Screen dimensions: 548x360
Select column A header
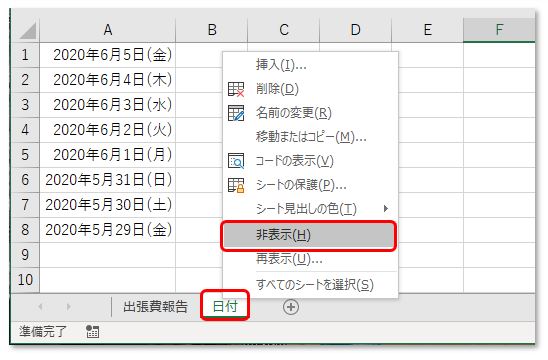pyautogui.click(x=108, y=30)
